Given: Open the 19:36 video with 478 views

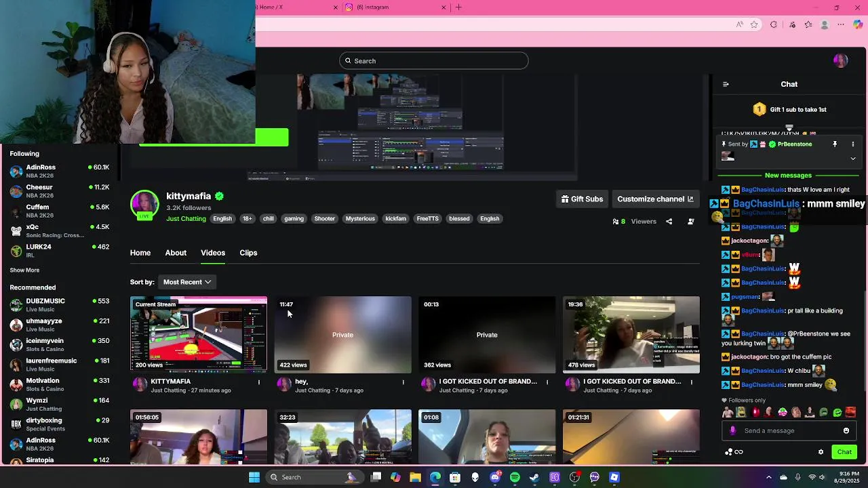Looking at the screenshot, I should pyautogui.click(x=631, y=335).
